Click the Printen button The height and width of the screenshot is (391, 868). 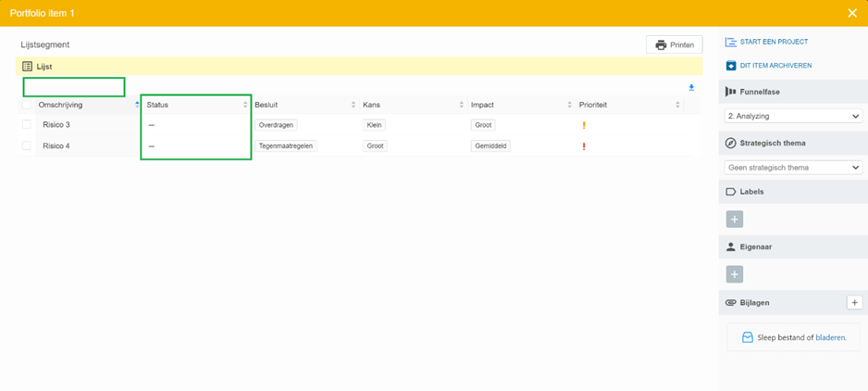point(675,44)
